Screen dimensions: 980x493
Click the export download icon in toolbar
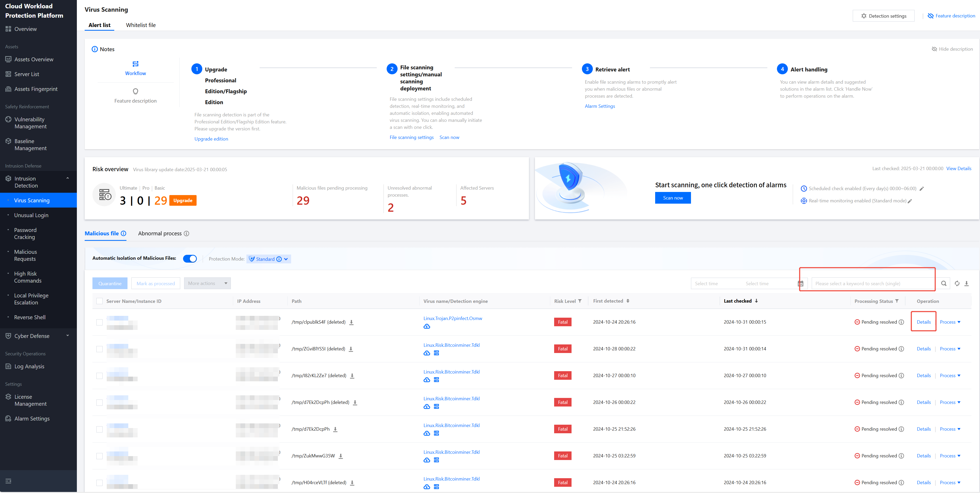(967, 283)
